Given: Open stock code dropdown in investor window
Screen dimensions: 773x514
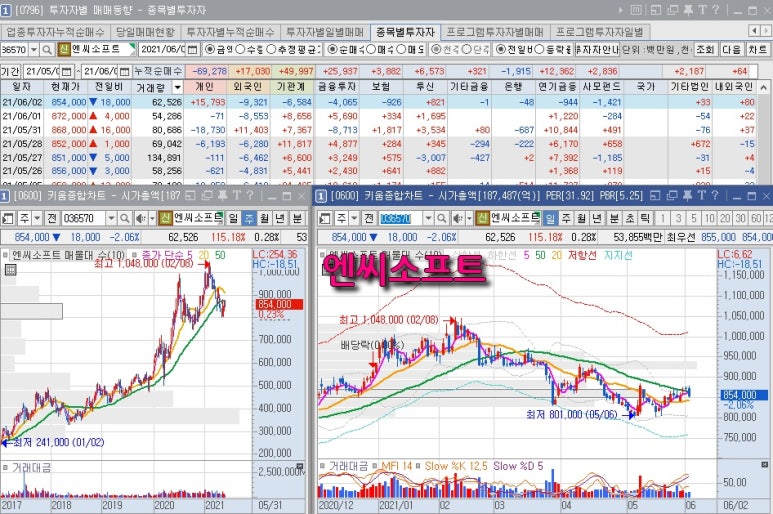Looking at the screenshot, I should click(34, 50).
